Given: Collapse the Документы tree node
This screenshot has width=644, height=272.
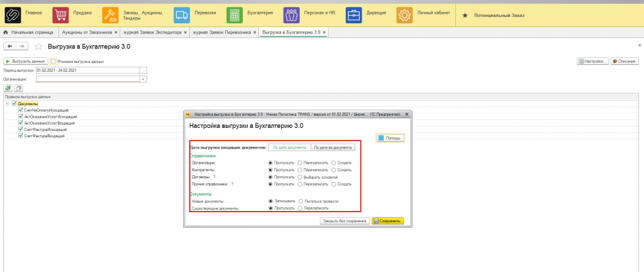Looking at the screenshot, I should [8, 103].
